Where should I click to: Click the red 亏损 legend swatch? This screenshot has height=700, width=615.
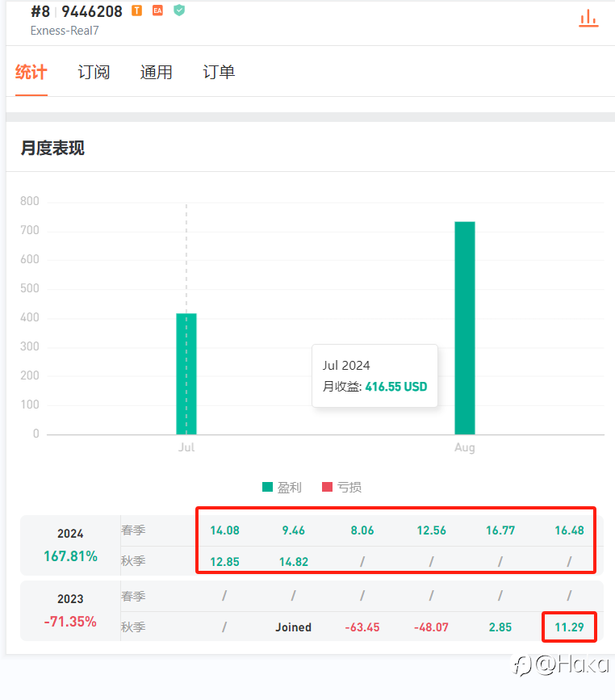coord(327,487)
